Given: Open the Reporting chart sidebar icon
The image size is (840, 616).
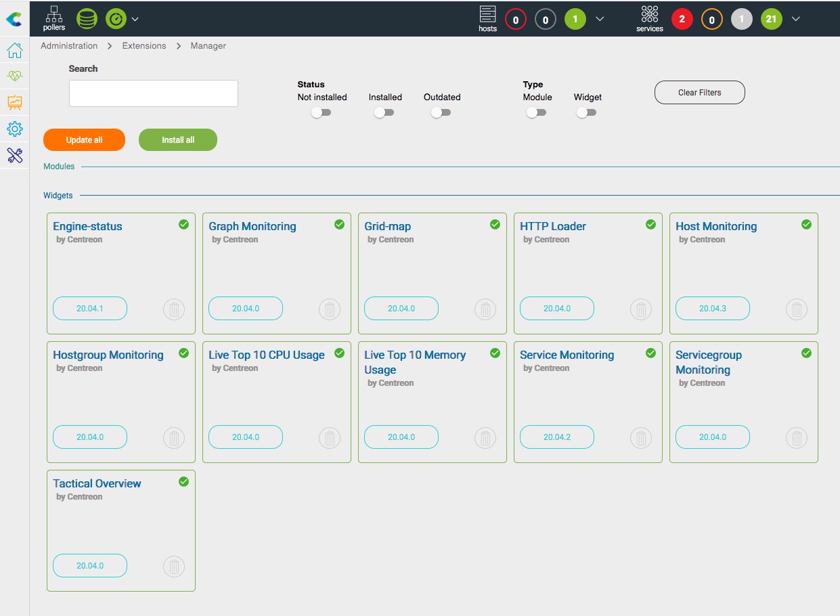Looking at the screenshot, I should point(15,103).
